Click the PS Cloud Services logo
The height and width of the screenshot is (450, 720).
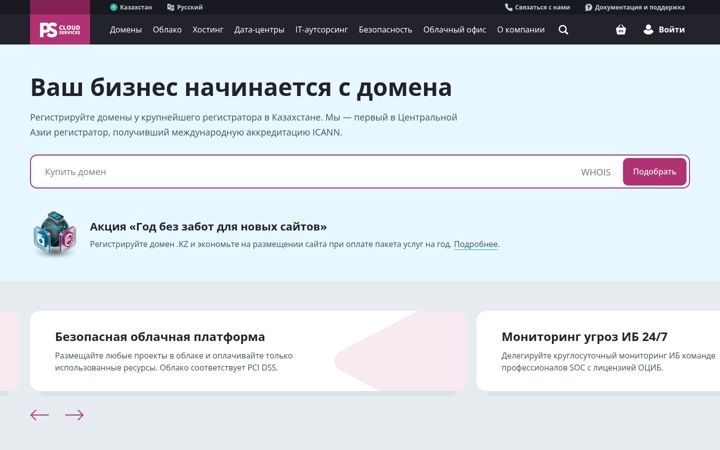(60, 29)
